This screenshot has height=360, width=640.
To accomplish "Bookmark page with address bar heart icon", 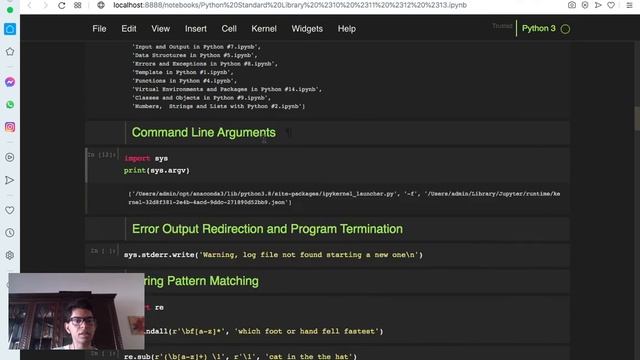I will coord(611,5).
